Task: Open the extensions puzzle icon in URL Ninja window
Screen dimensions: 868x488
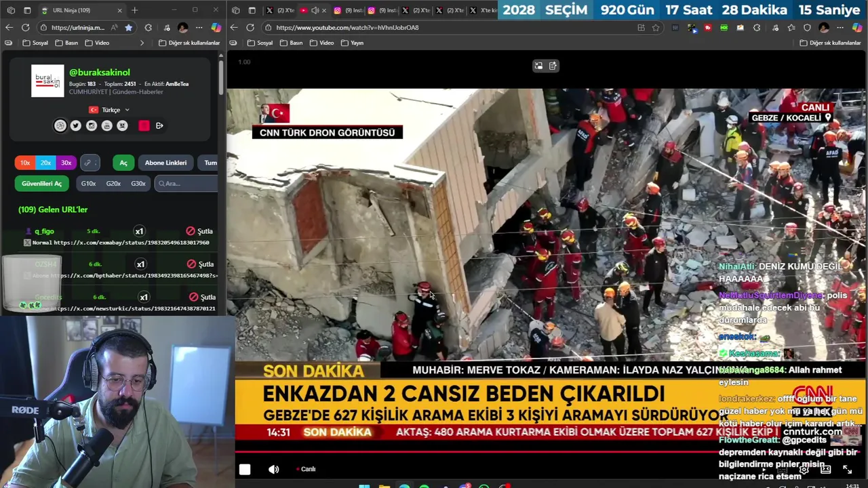Action: click(148, 28)
